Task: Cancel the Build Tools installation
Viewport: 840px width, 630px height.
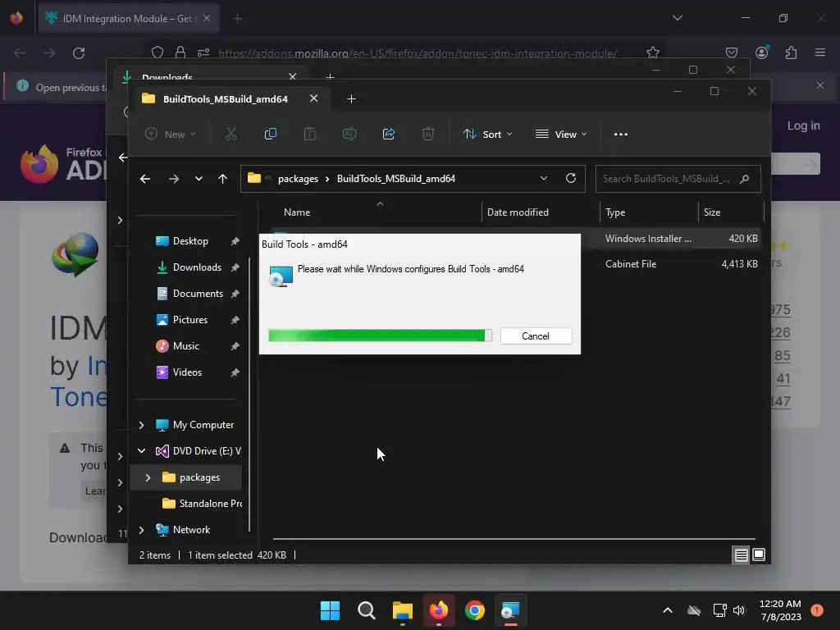Action: 536,336
